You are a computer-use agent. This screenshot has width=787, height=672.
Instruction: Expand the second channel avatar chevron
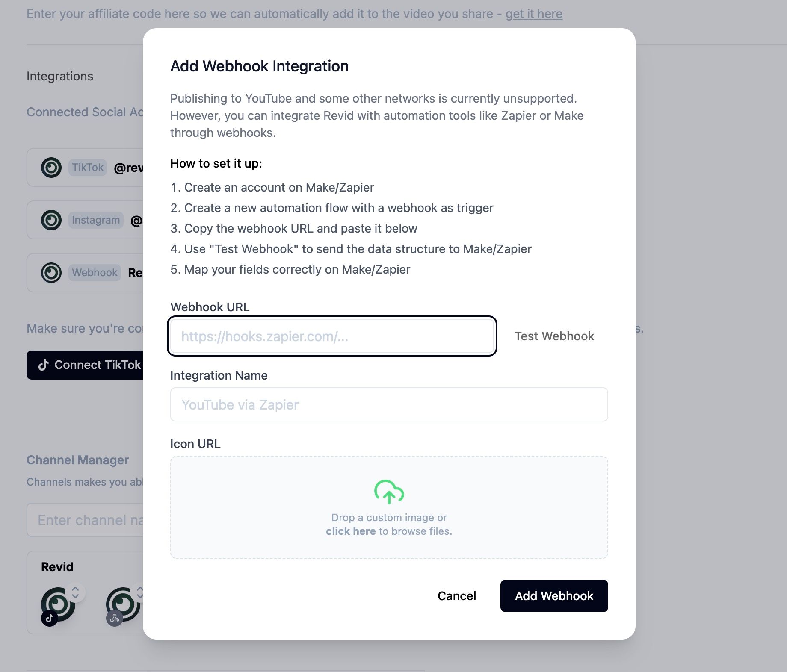[139, 592]
